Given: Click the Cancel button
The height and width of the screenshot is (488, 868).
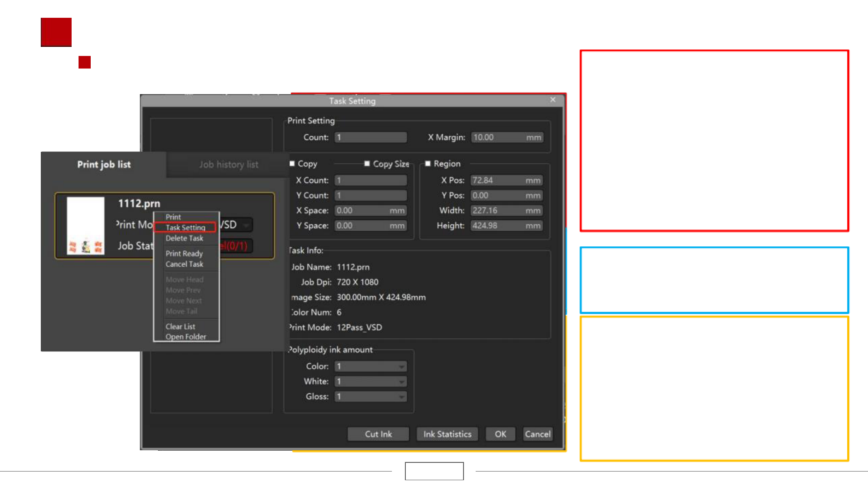Looking at the screenshot, I should point(538,434).
